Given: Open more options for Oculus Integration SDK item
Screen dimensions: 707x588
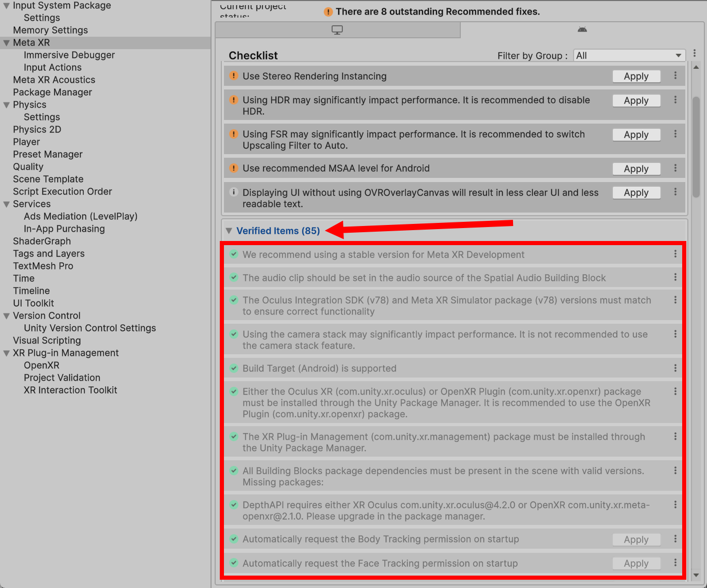Looking at the screenshot, I should (x=675, y=300).
